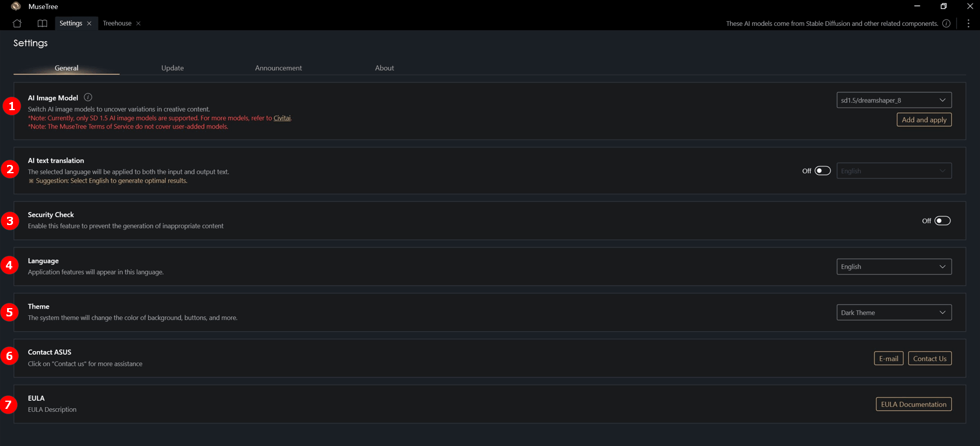Image resolution: width=980 pixels, height=446 pixels.
Task: Toggle AI text translation switch
Action: [x=823, y=171]
